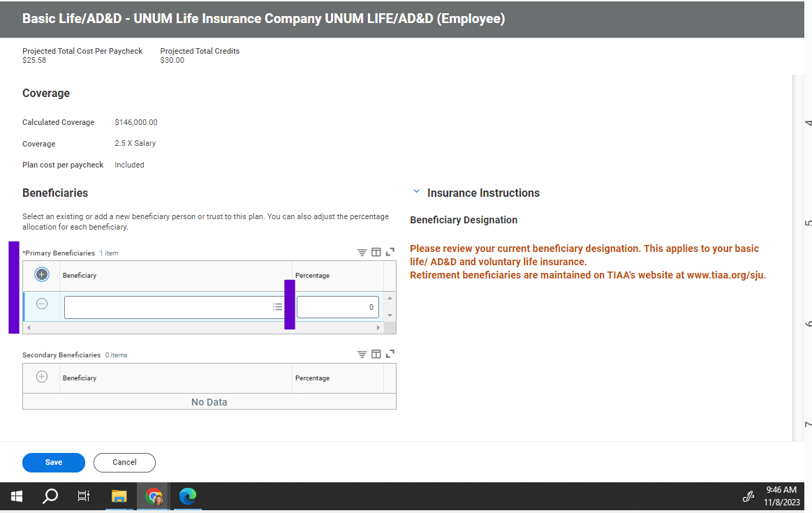812x513 pixels.
Task: Nudge primary table scrollbar up arrow
Action: click(390, 298)
